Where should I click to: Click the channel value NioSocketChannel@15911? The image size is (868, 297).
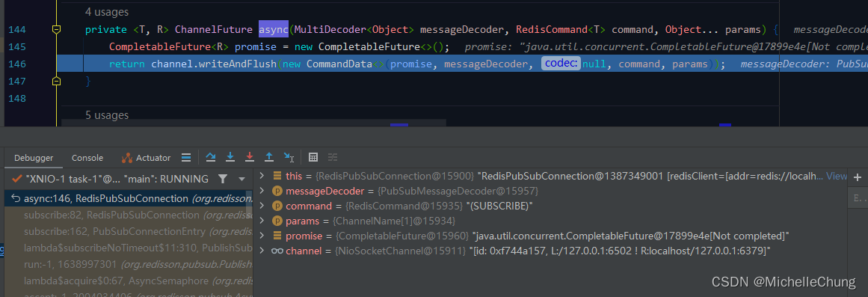click(x=401, y=251)
